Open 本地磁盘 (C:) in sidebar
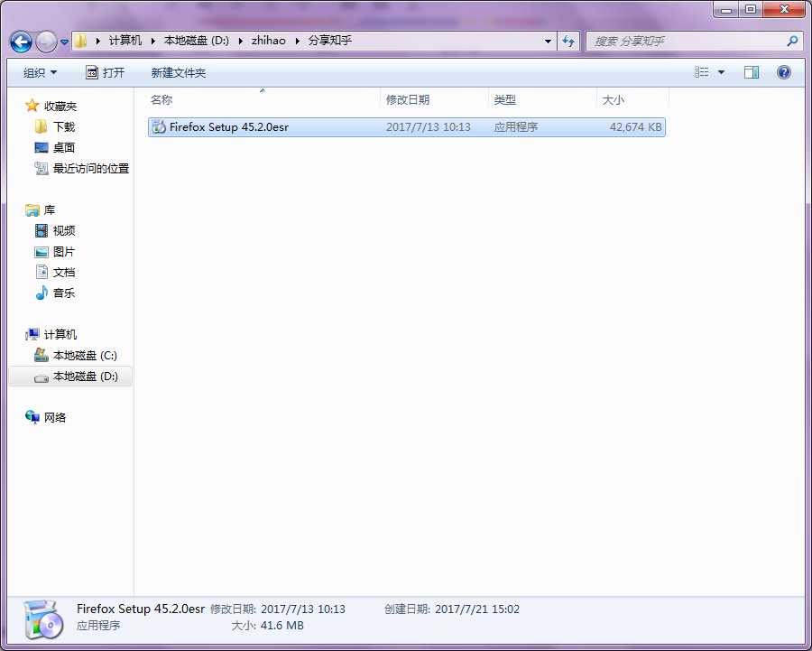 click(x=85, y=356)
